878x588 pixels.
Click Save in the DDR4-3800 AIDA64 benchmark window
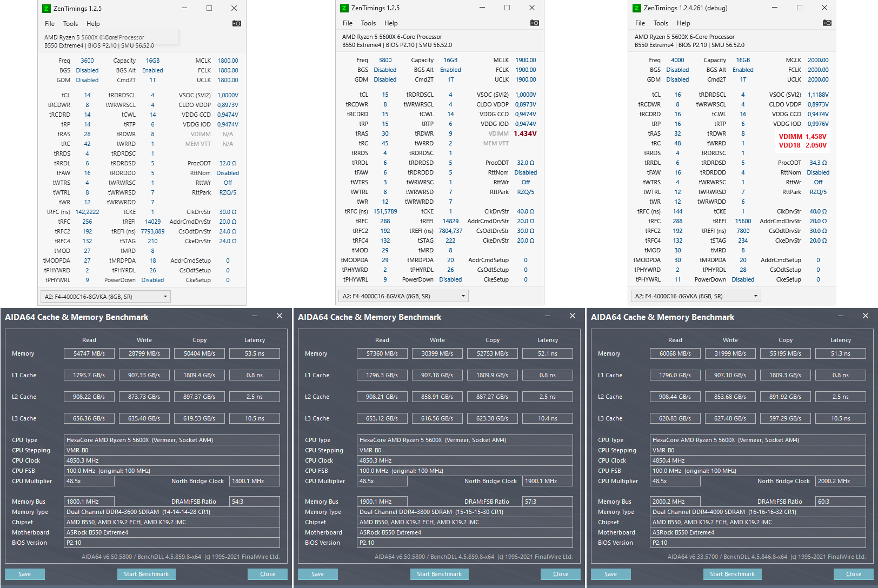pos(318,574)
